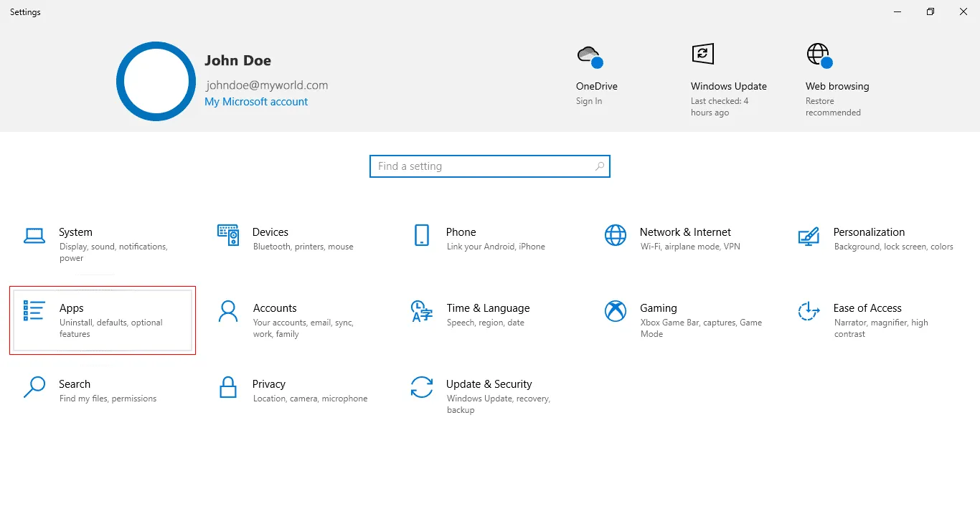
Task: Open the Privacy padlock icon
Action: (228, 387)
